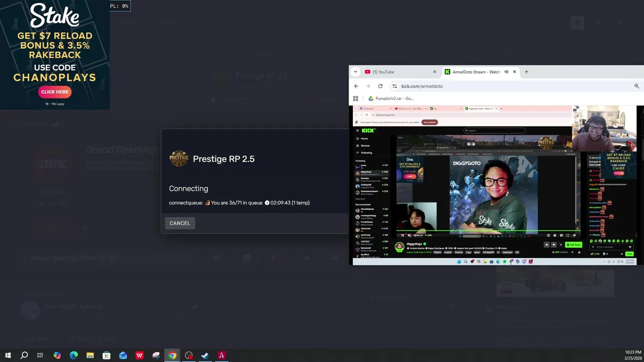Open Chrome's tab search dropdown

(355, 72)
